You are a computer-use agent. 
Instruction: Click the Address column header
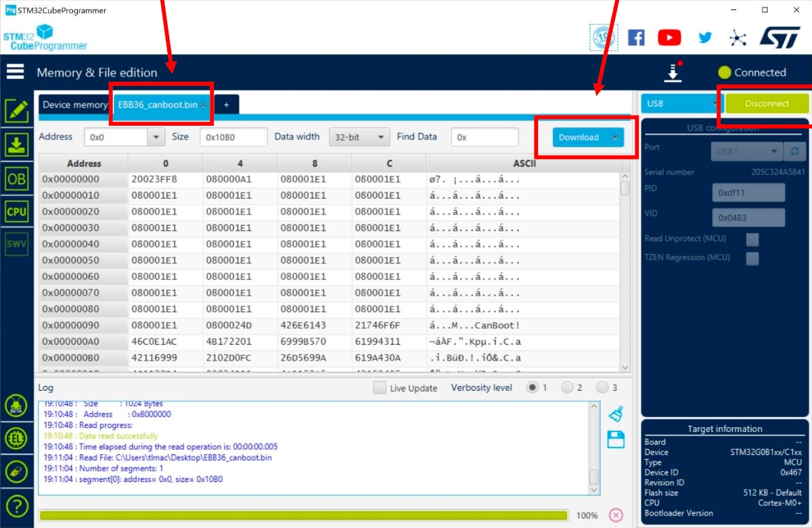(84, 163)
